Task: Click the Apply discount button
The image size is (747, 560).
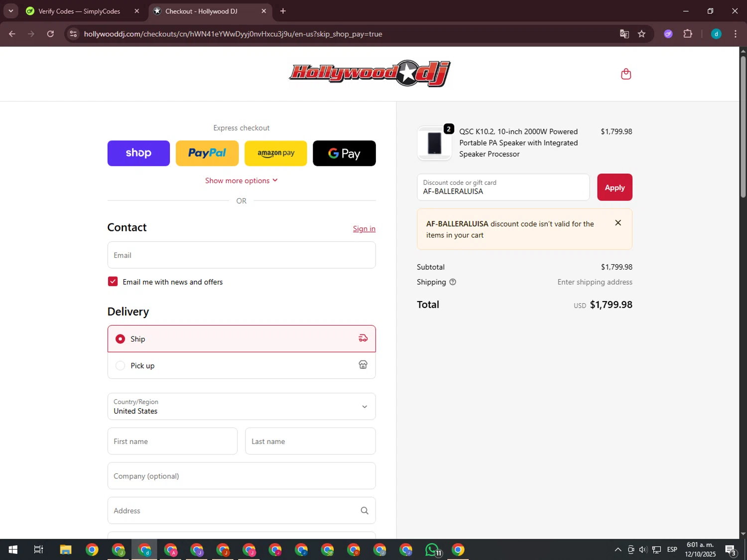Action: [615, 187]
